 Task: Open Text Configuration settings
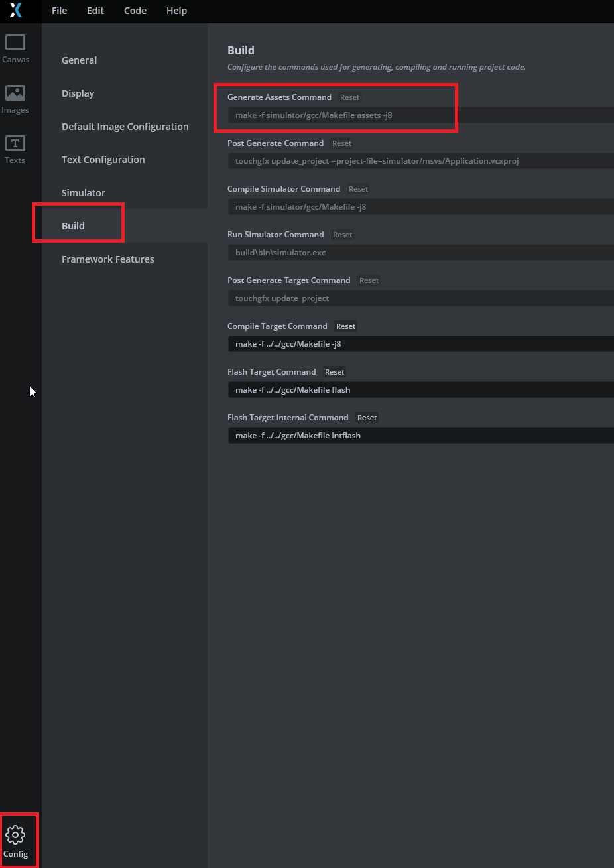pos(103,160)
